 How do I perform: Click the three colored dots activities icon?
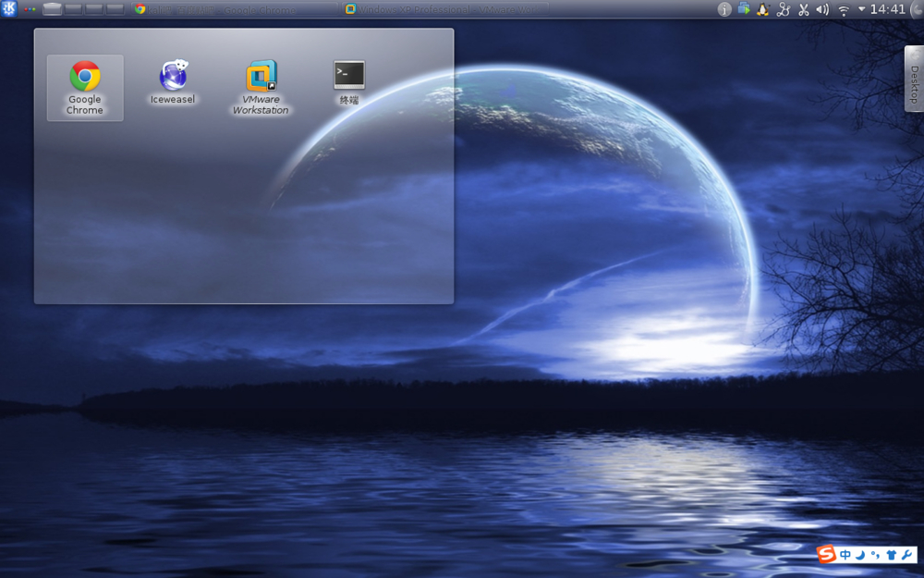click(x=30, y=9)
